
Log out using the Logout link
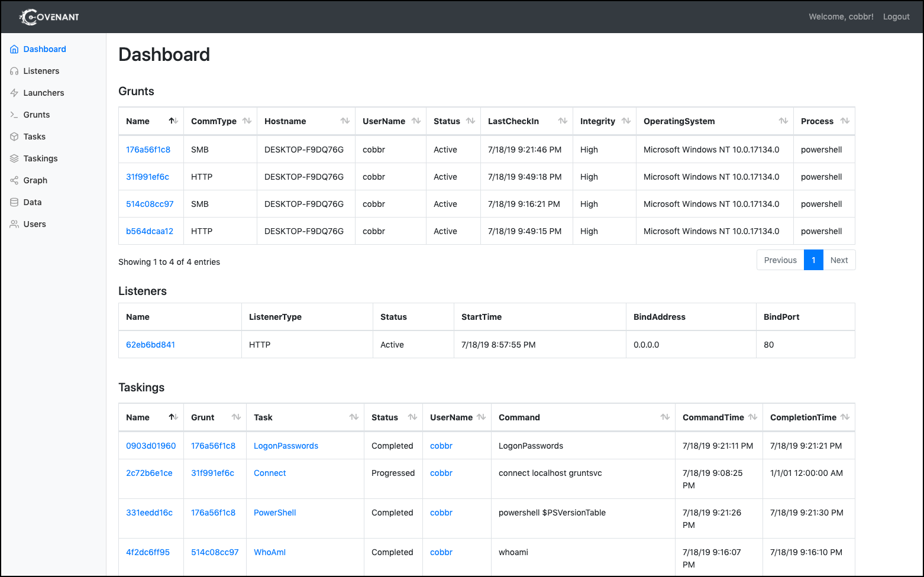coord(896,17)
